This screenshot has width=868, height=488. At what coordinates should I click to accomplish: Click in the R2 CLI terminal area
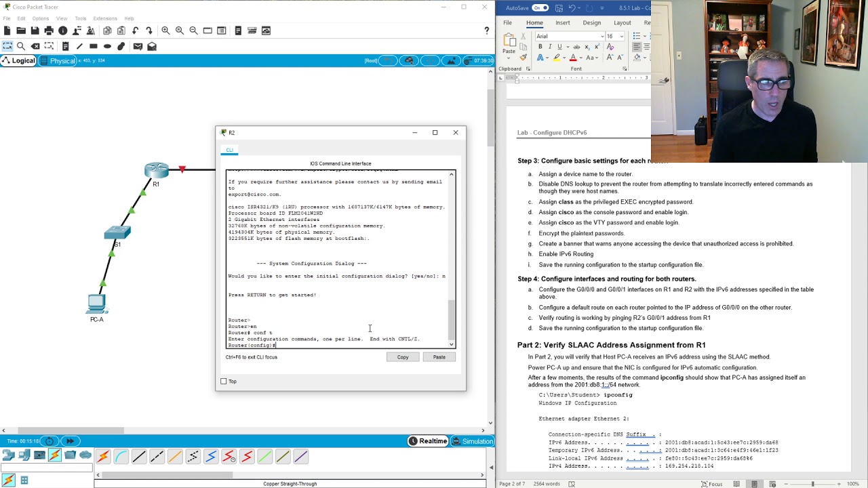pyautogui.click(x=337, y=258)
